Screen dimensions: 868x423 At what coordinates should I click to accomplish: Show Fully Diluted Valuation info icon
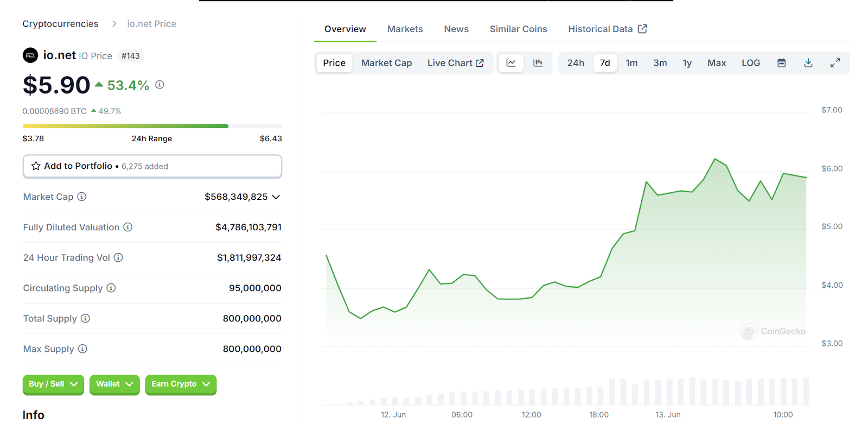coord(128,227)
